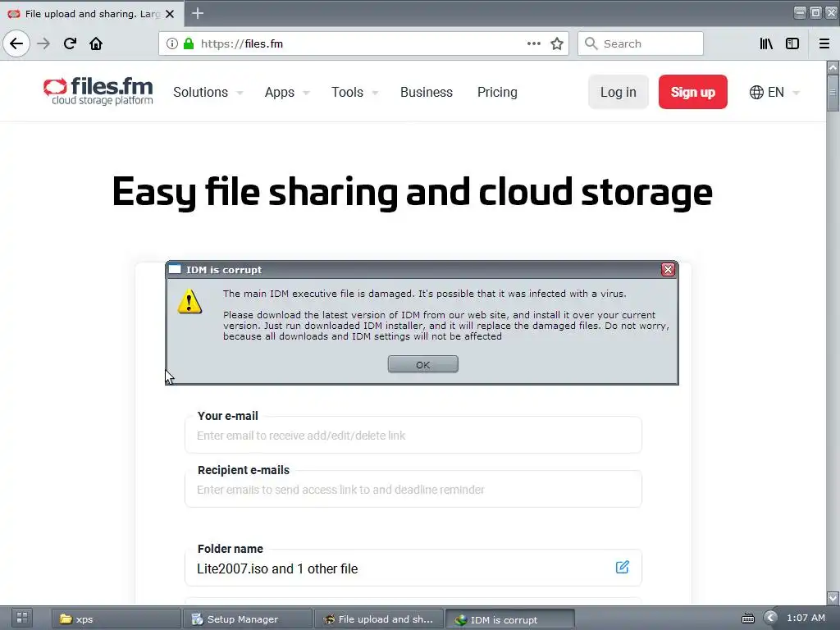840x630 pixels.
Task: Click the taskbar clock 1:07 AM
Action: click(x=806, y=619)
